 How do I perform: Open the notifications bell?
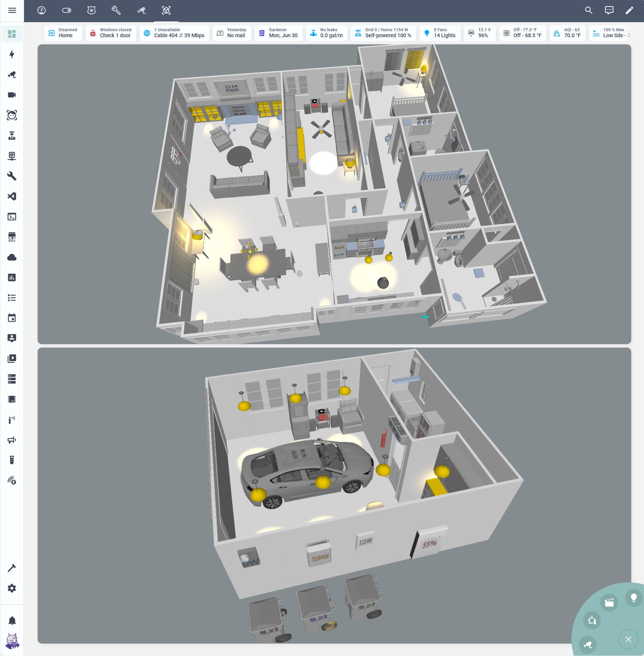tap(12, 620)
